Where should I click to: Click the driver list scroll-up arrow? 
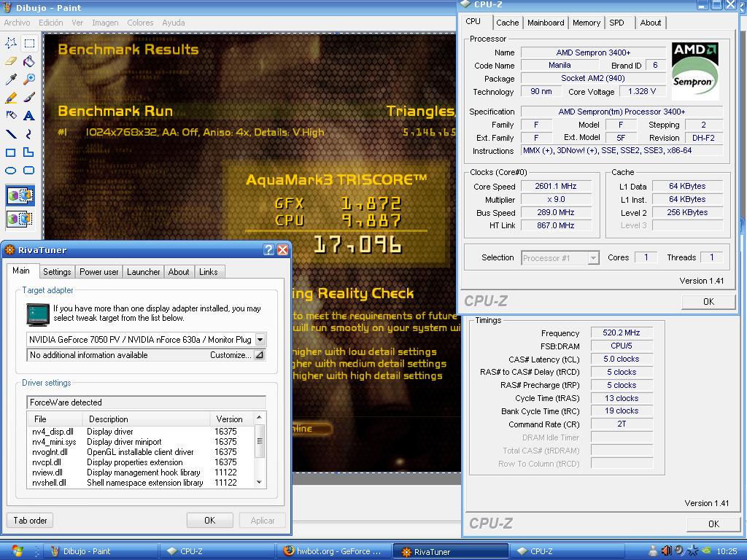click(259, 418)
